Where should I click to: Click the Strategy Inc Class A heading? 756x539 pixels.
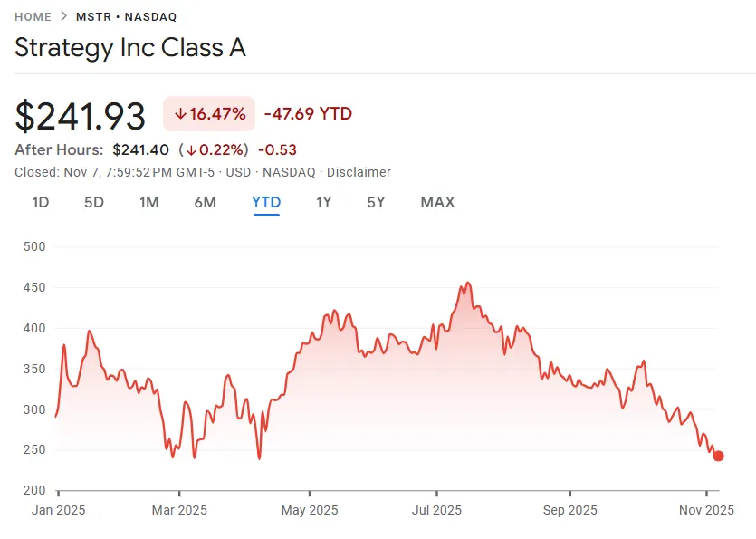tap(130, 48)
